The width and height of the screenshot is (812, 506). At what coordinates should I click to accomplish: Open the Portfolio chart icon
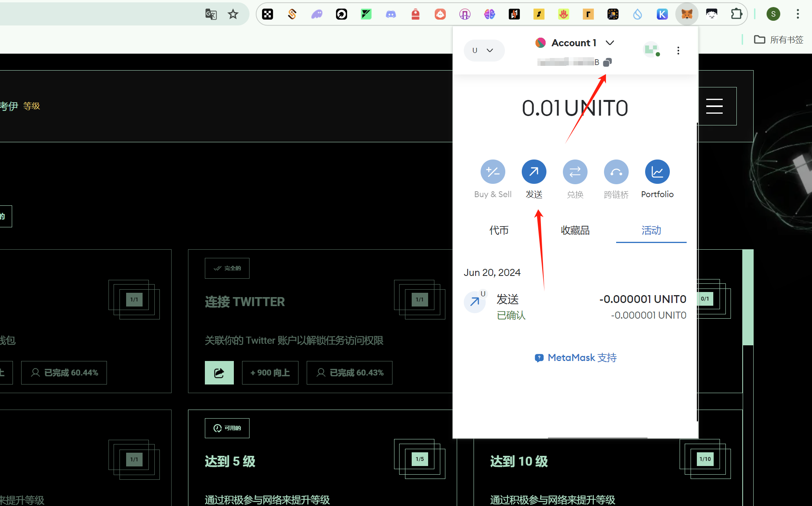(x=657, y=172)
